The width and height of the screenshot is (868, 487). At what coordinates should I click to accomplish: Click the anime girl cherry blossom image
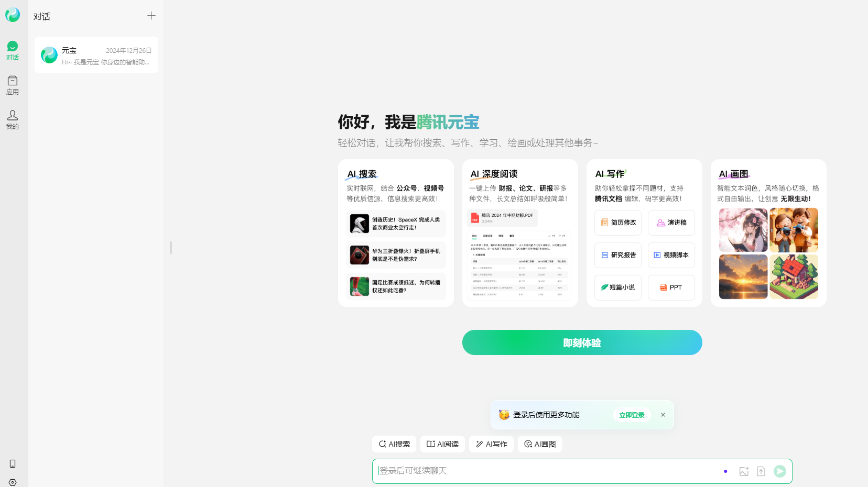tap(743, 230)
